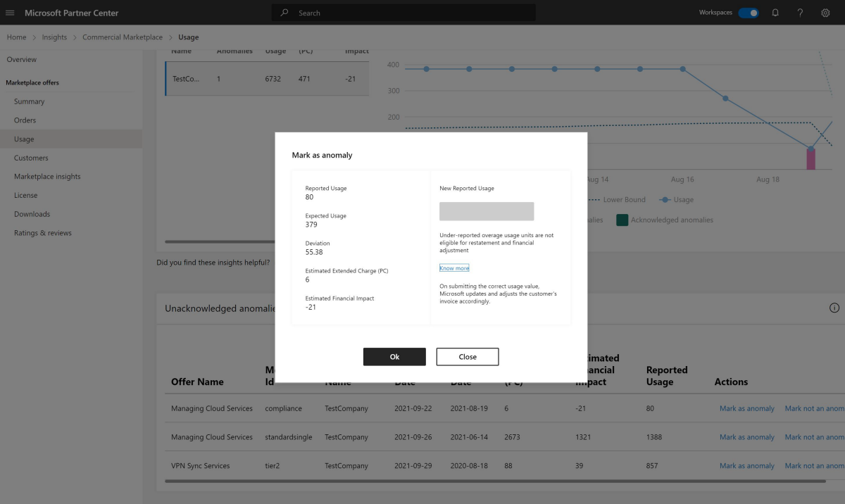Open the hamburger navigation menu

point(10,13)
